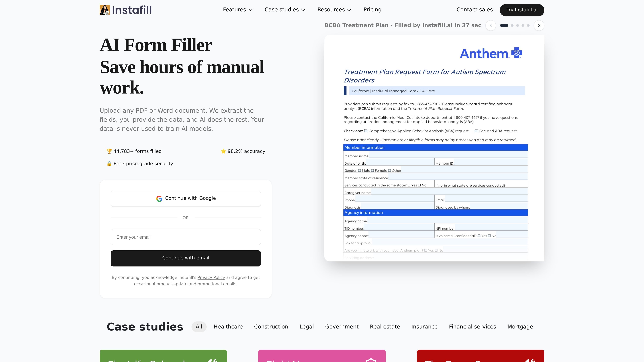The image size is (644, 362).
Task: Click Continue with email button
Action: [x=186, y=258]
